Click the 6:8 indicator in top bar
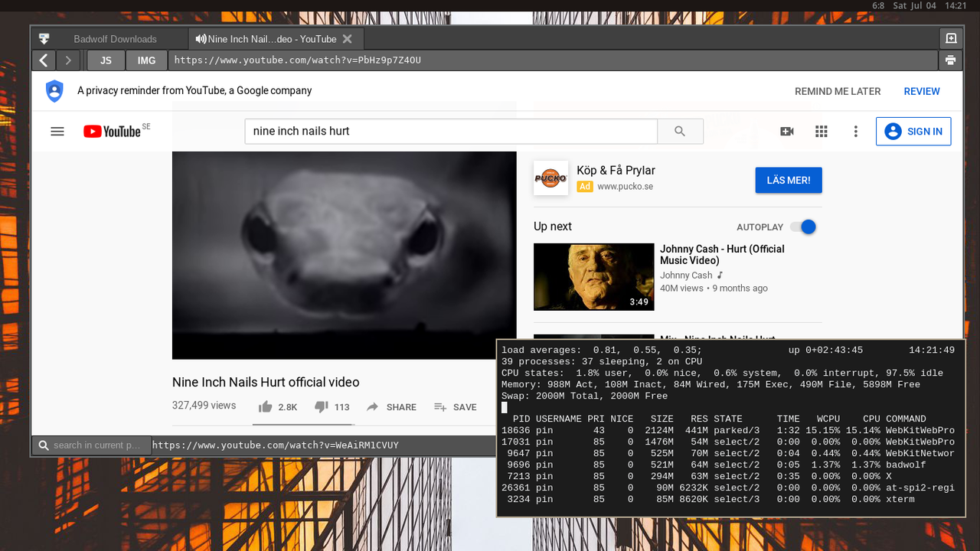The width and height of the screenshot is (980, 551). [x=878, y=5]
